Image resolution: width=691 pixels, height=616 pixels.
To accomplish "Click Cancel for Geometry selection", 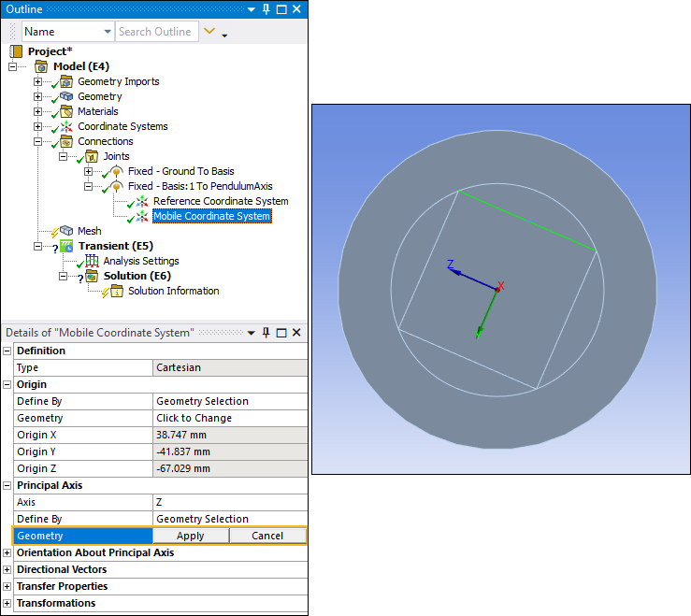I will pos(266,536).
